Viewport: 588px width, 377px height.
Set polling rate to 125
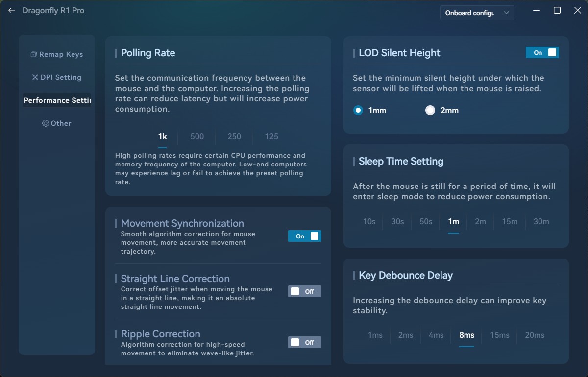point(271,137)
